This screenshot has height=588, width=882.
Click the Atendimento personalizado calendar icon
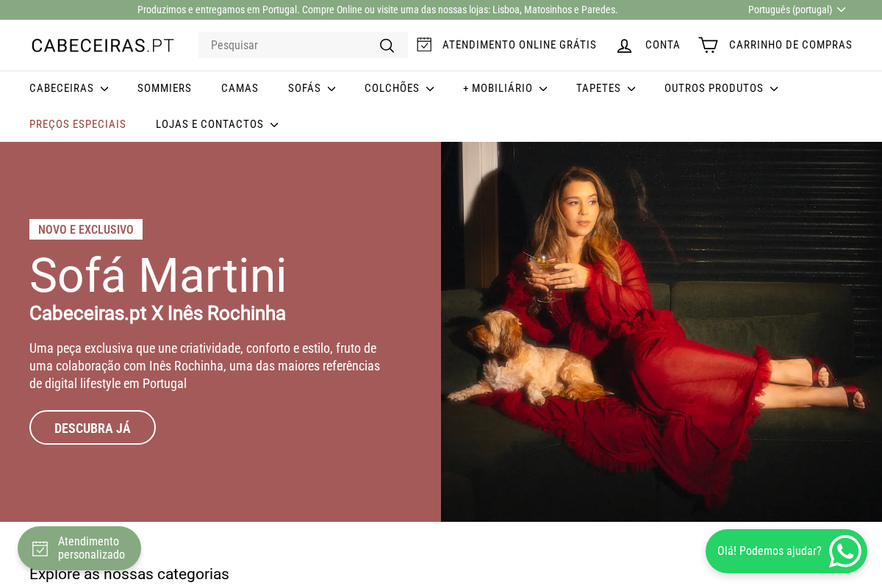pyautogui.click(x=40, y=548)
